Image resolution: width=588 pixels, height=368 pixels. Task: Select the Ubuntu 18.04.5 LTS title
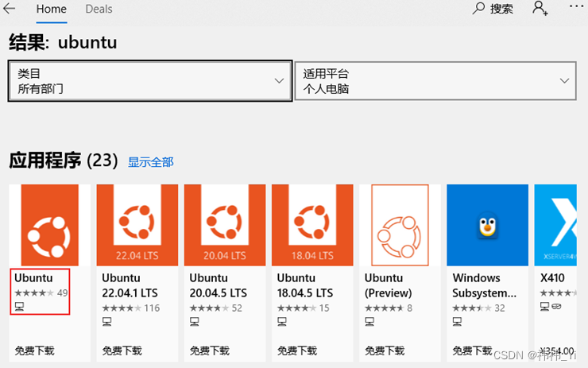(x=305, y=285)
